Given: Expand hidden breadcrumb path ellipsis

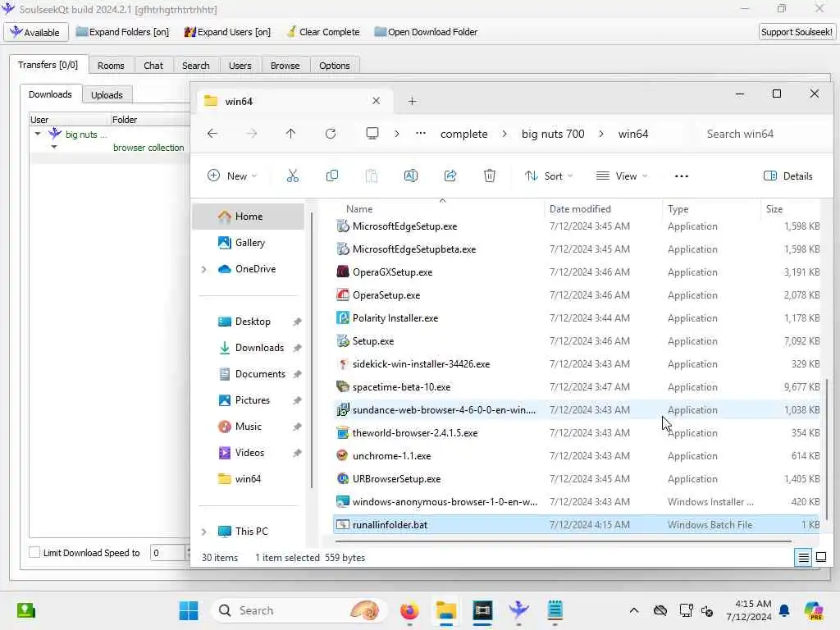Looking at the screenshot, I should point(421,134).
